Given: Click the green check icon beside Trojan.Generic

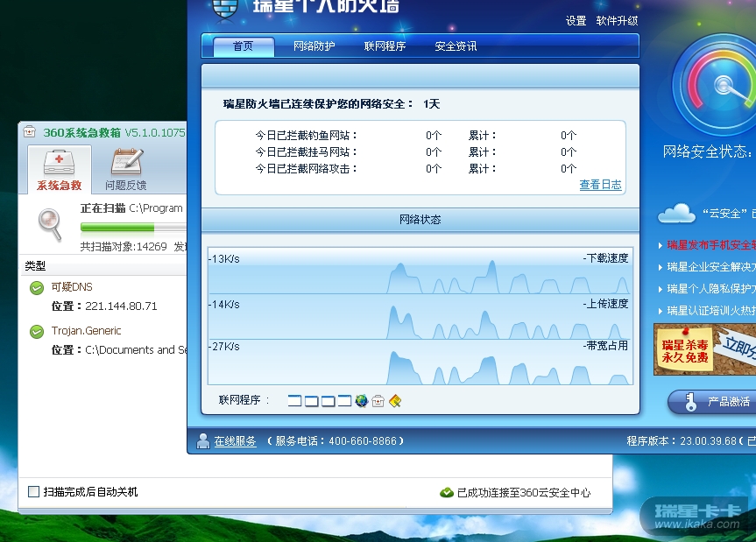Looking at the screenshot, I should (x=37, y=332).
